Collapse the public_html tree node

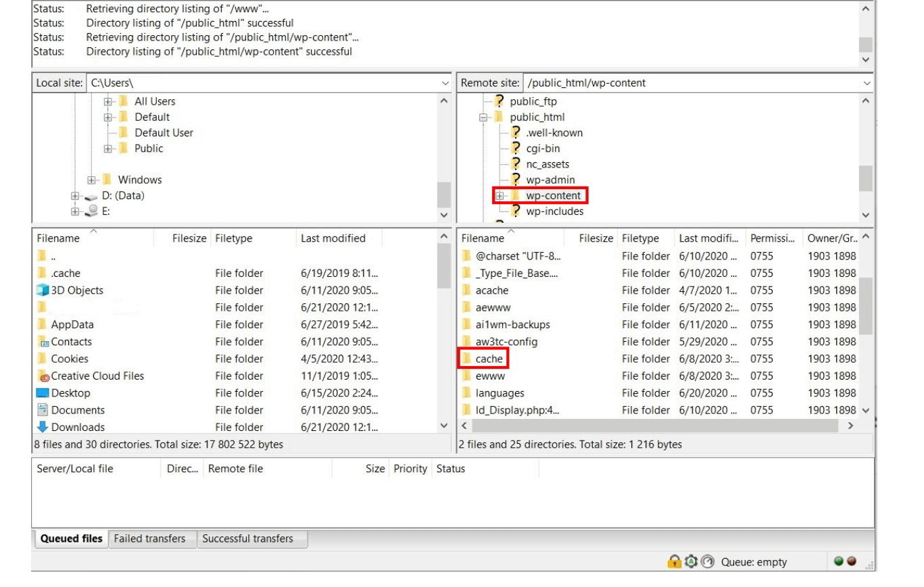483,117
